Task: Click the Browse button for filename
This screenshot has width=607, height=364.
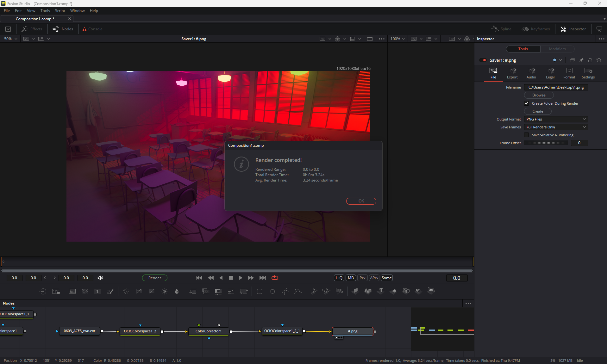Action: pyautogui.click(x=539, y=95)
